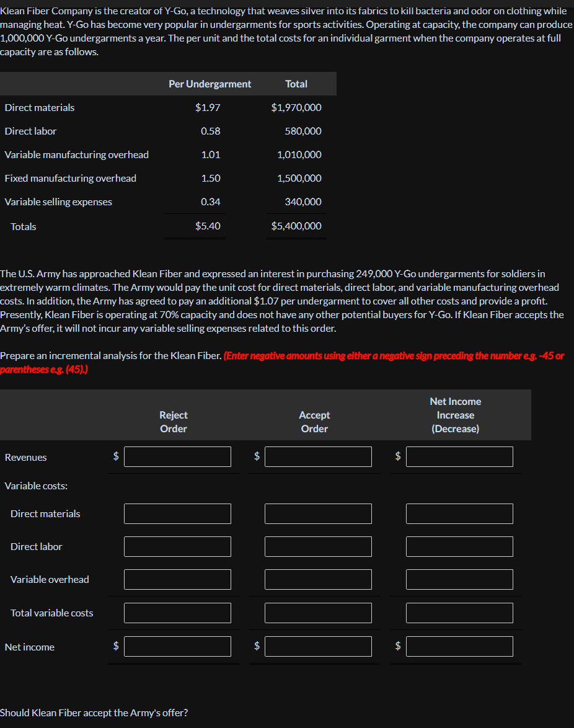Click Variable overhead Reject Order input

click(x=177, y=579)
